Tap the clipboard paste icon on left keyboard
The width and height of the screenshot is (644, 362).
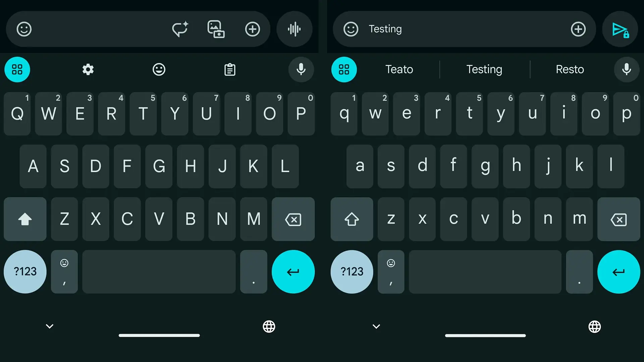(230, 69)
